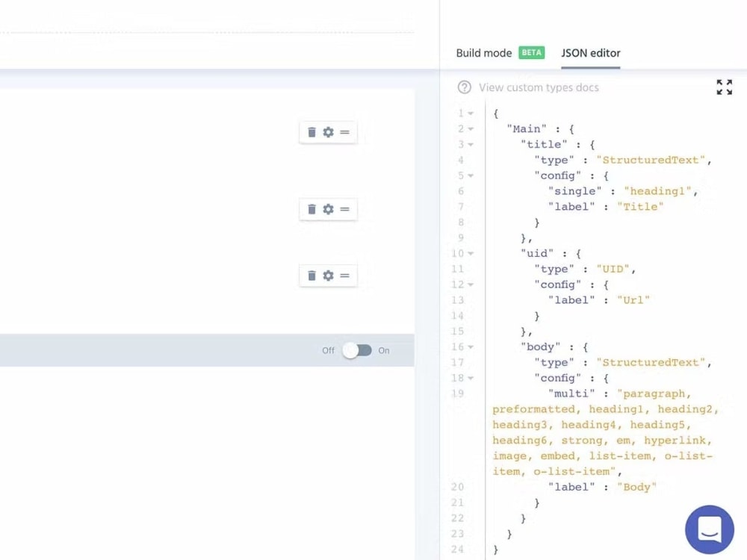
Task: Delete the first field using its trash icon
Action: point(311,132)
